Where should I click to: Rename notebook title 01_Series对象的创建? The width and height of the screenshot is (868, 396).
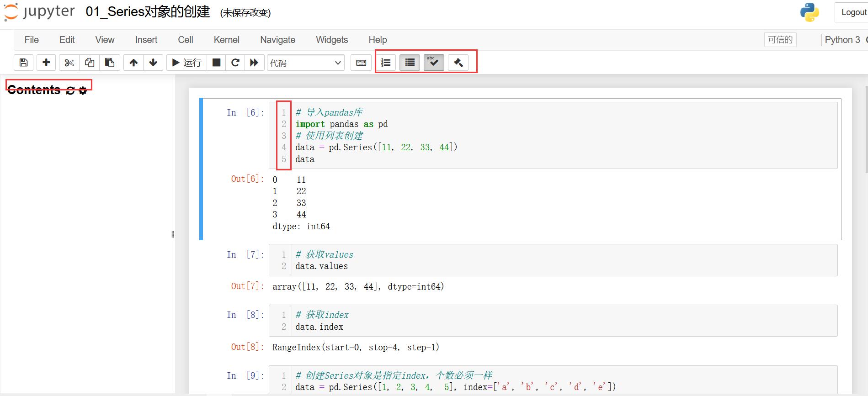pyautogui.click(x=148, y=12)
